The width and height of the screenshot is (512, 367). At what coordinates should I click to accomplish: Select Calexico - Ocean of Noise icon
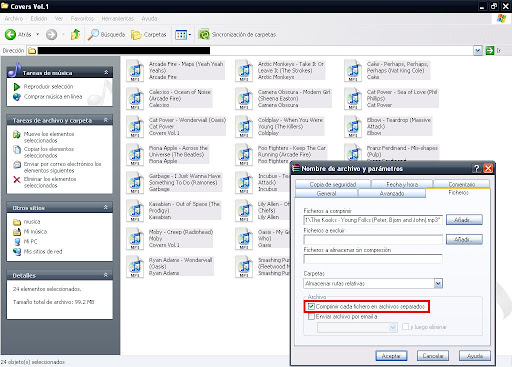[x=135, y=99]
